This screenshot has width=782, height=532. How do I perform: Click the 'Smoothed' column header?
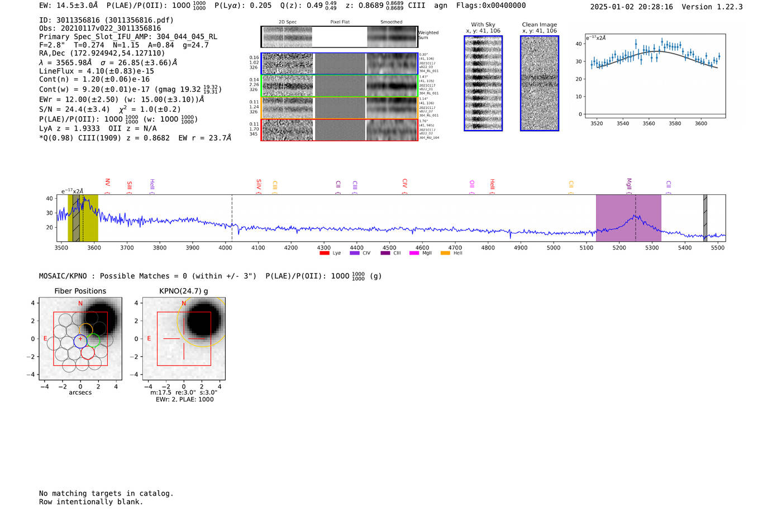tap(392, 22)
